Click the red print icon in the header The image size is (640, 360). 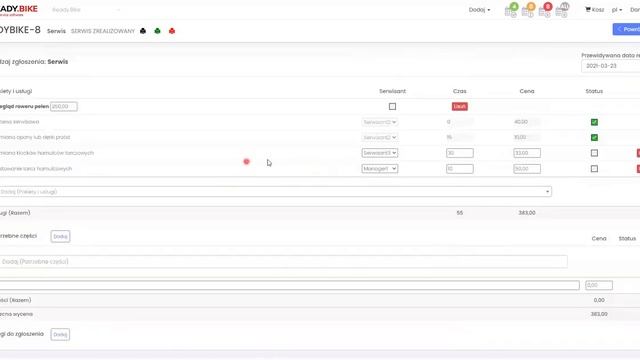(172, 31)
